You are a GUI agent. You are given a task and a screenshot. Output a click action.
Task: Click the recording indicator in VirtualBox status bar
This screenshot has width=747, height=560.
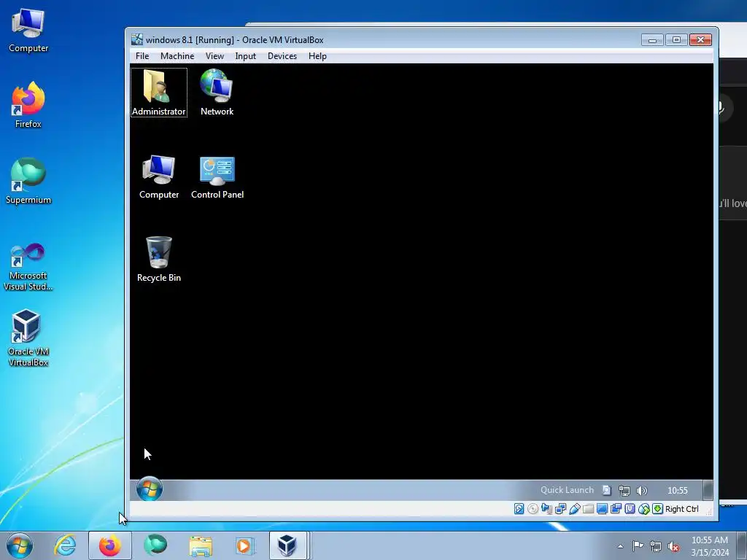pyautogui.click(x=616, y=508)
